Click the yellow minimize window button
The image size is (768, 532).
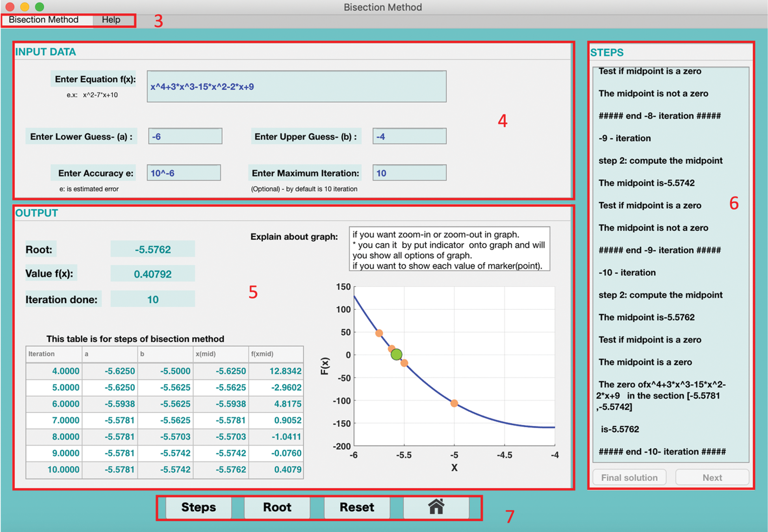(25, 7)
